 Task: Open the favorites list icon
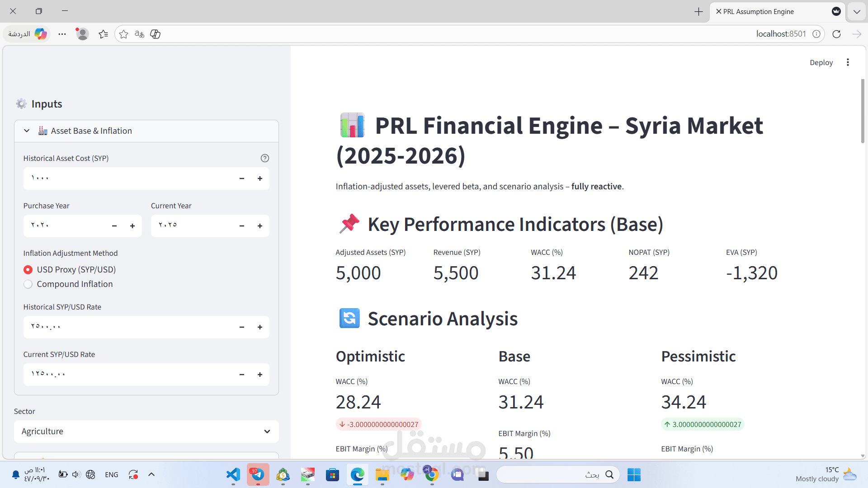(x=103, y=34)
